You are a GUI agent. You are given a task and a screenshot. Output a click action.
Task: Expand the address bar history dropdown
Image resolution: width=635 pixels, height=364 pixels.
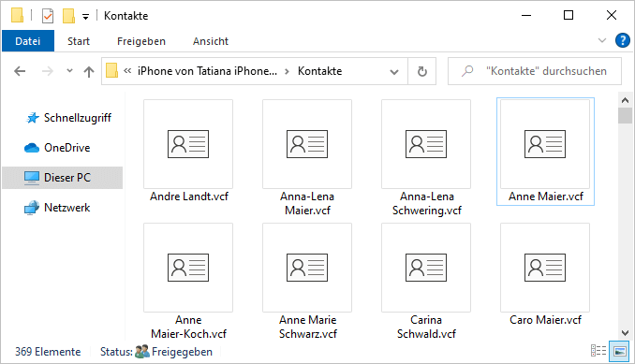pos(394,72)
